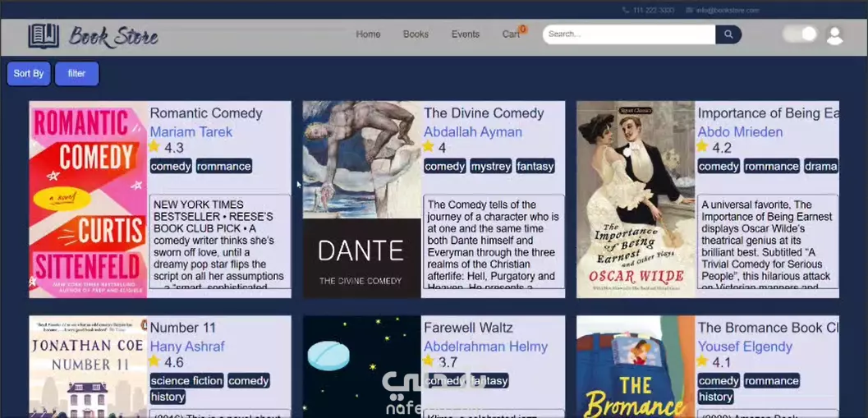Click the Book Store brand title
Image resolution: width=868 pixels, height=418 pixels.
pos(113,36)
